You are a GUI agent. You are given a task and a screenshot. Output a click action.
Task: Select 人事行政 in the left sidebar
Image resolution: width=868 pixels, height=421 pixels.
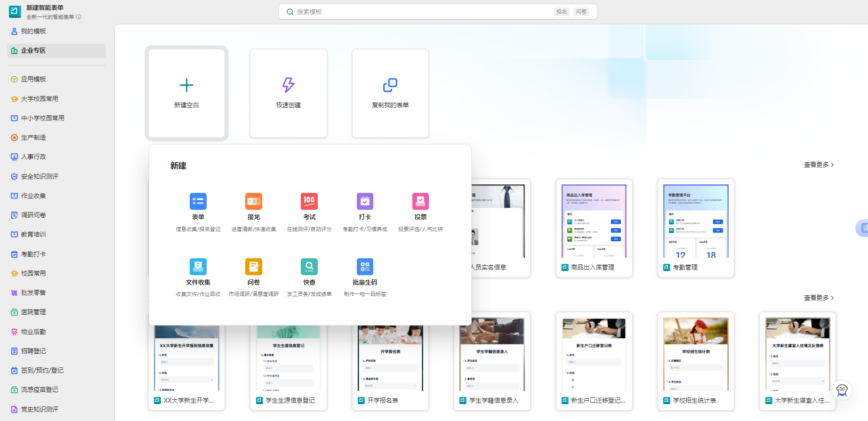33,157
